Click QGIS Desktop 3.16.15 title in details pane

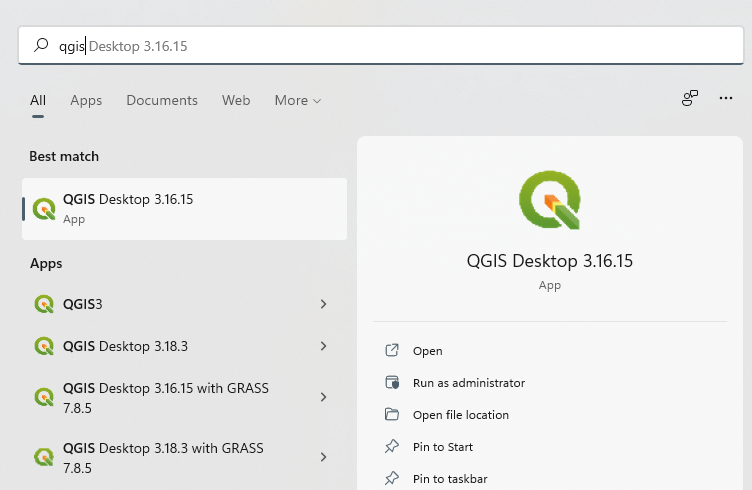(550, 261)
